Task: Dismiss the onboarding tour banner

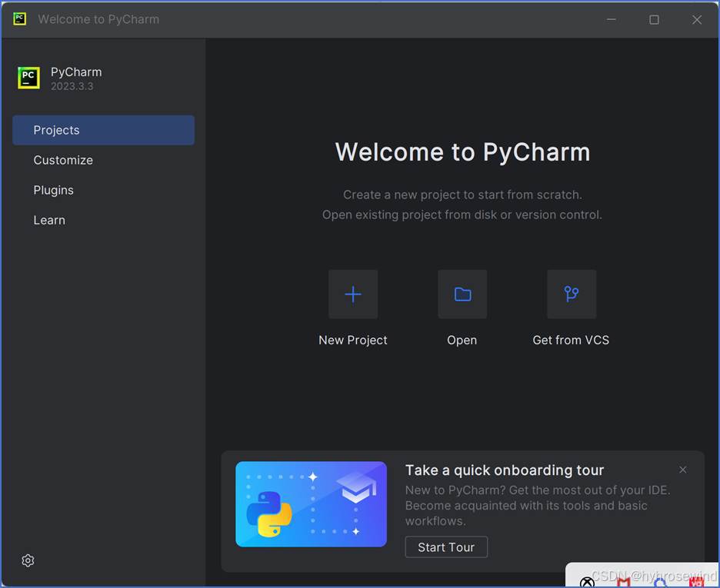Action: point(683,470)
